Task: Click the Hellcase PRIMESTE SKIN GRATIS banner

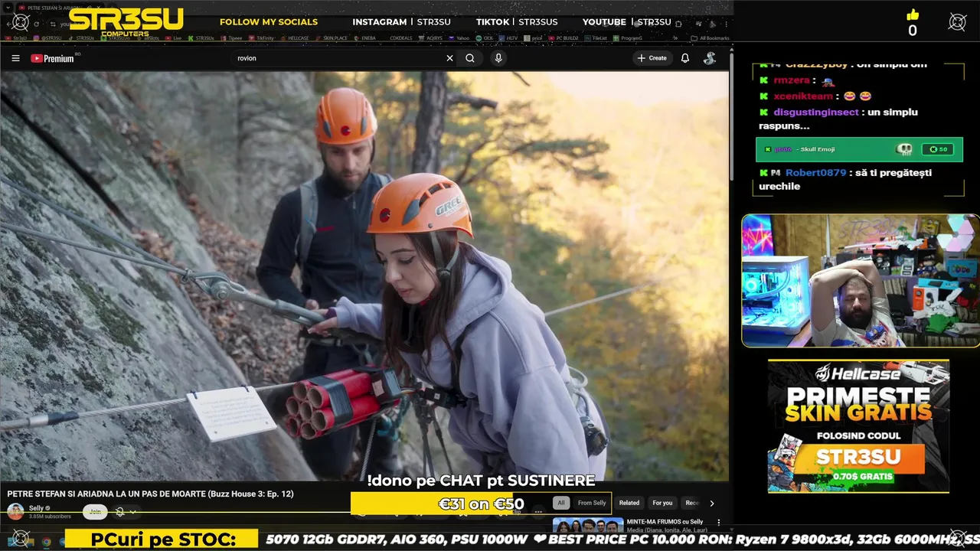Action: tap(858, 426)
